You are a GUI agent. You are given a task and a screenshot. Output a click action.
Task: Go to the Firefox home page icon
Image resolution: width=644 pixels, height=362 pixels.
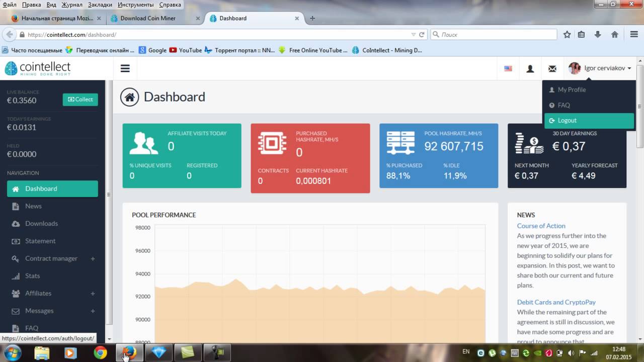[x=614, y=35]
